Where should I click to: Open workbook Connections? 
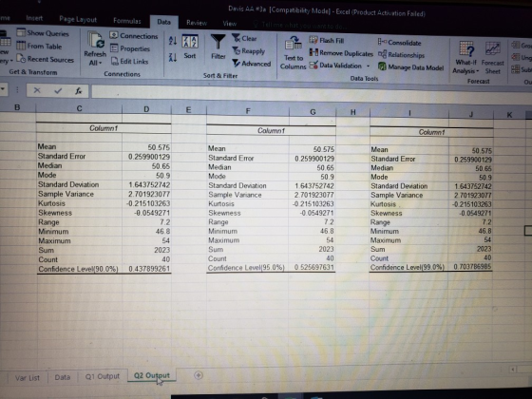click(134, 36)
